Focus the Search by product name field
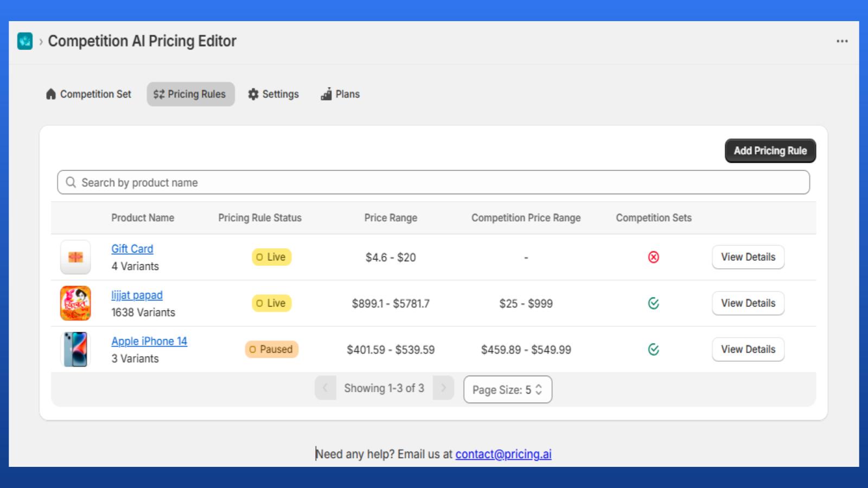 [433, 182]
